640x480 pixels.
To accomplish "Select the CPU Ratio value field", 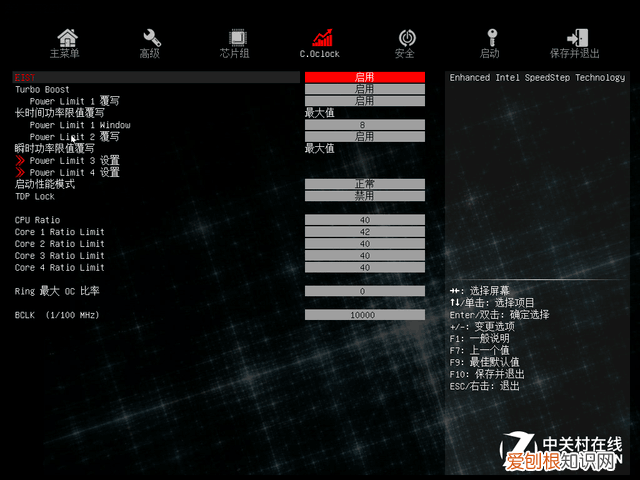I will (x=364, y=220).
